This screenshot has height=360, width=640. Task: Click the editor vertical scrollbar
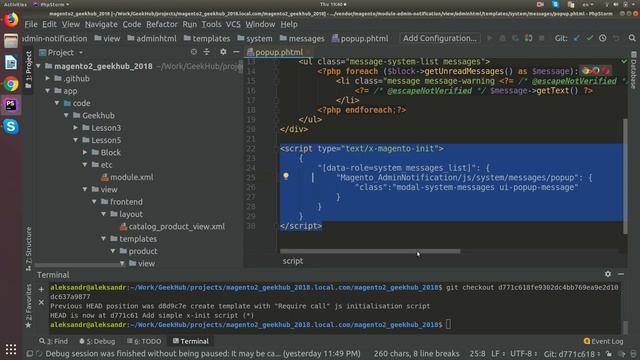click(x=625, y=176)
